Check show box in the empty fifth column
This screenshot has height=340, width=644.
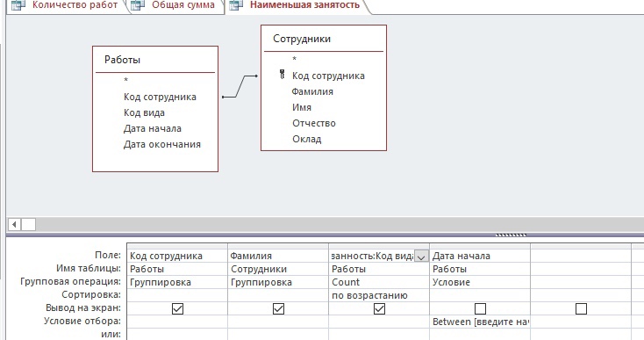[581, 308]
